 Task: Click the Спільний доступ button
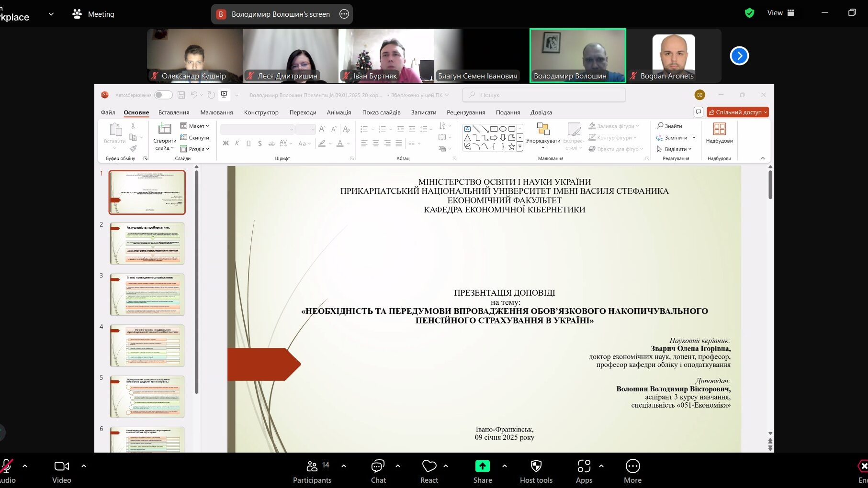pos(737,112)
